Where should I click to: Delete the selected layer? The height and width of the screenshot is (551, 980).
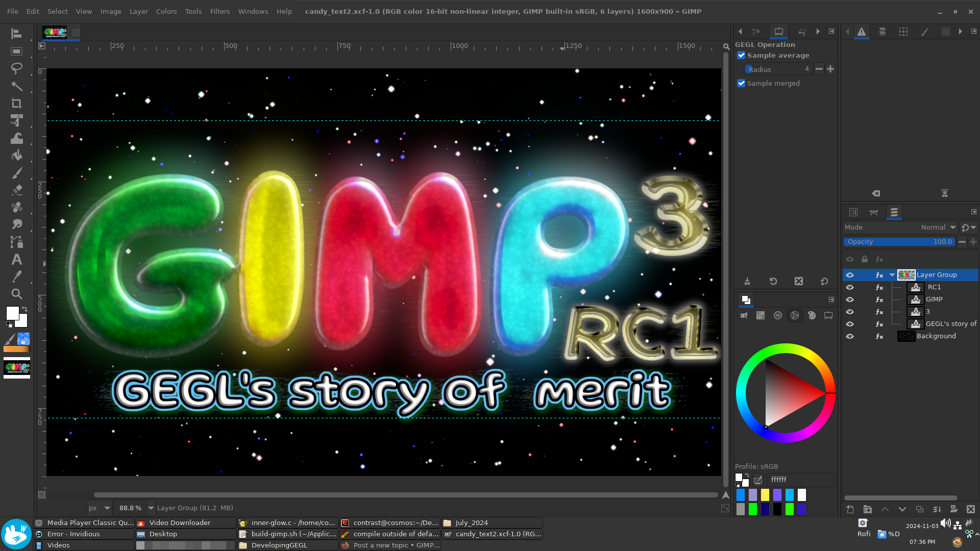tap(971, 509)
